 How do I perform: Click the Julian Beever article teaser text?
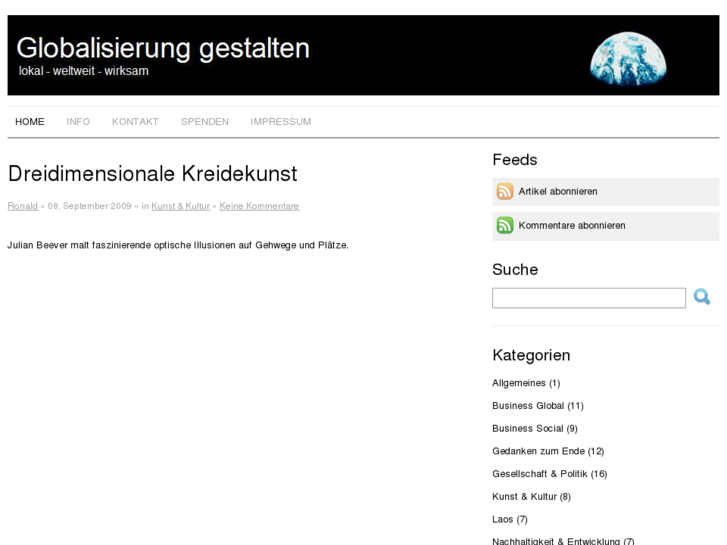(178, 245)
